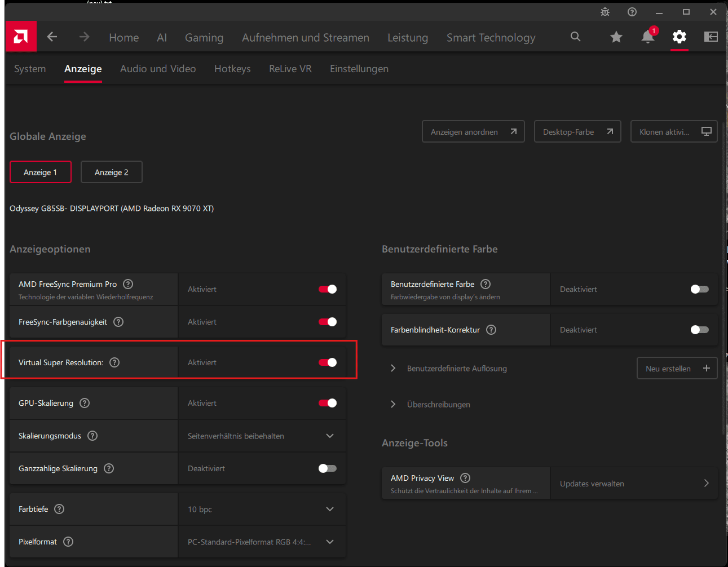Screen dimensions: 728x567
Task: Click Odyssey G85SB display name text
Action: (112, 209)
